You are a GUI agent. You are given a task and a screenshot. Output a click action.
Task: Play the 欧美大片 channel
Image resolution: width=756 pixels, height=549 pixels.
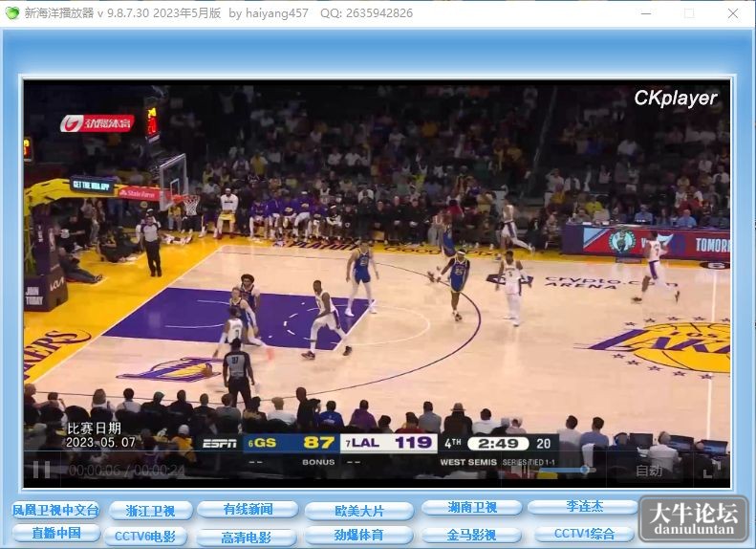click(359, 511)
